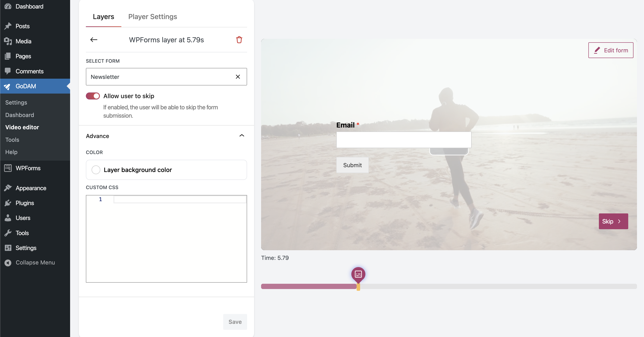644x337 pixels.
Task: Open WPForms from the admin sidebar
Action: pyautogui.click(x=28, y=168)
